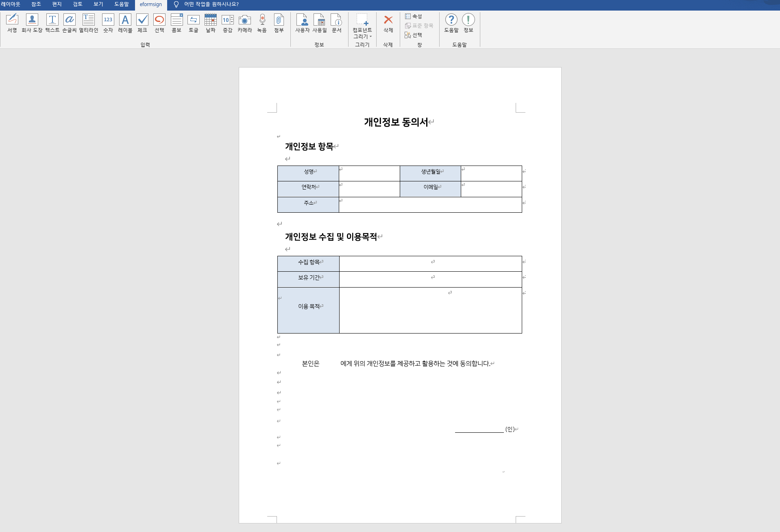Insert a 첨부 attachment component
The height and width of the screenshot is (532, 780).
pyautogui.click(x=279, y=23)
